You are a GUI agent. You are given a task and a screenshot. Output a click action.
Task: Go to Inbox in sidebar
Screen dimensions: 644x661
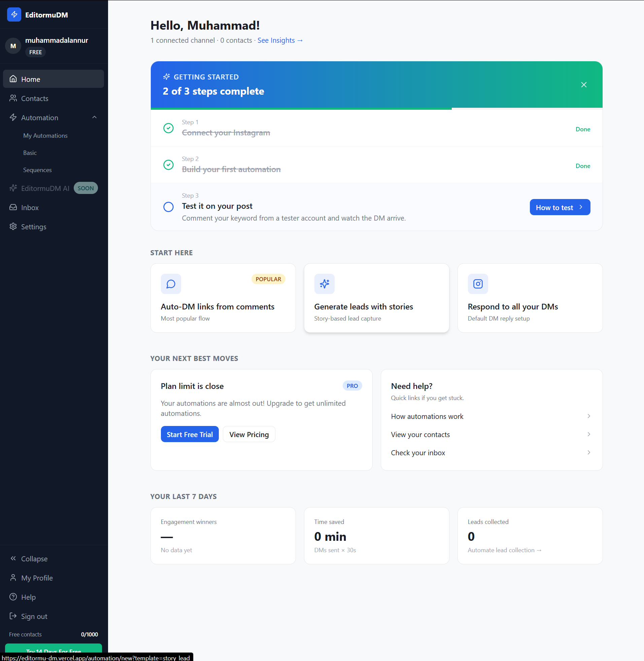point(54,208)
